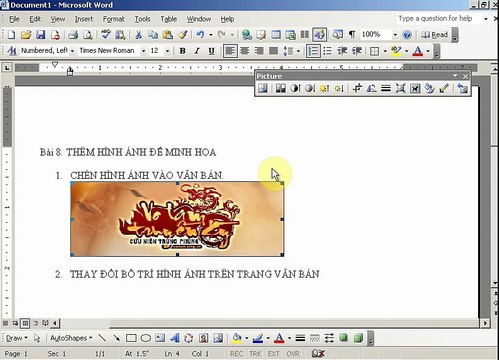Open Text Wrapping on Picture toolbar

point(415,88)
